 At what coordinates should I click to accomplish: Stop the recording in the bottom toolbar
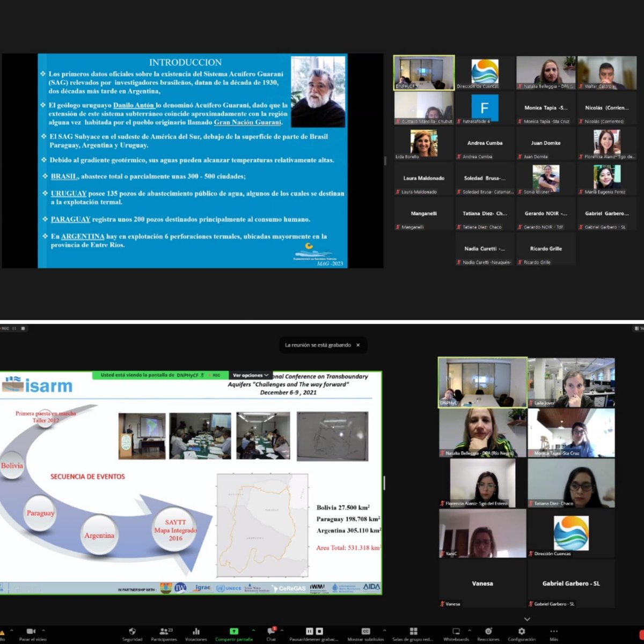(x=319, y=631)
